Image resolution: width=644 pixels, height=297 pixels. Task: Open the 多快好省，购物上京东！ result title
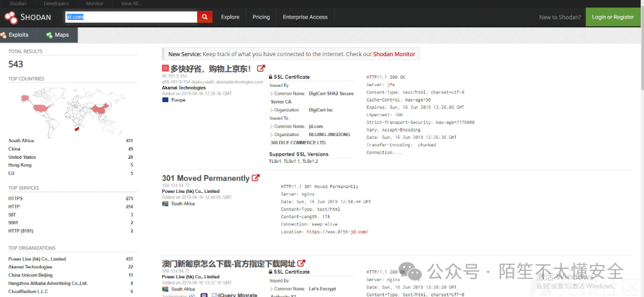coord(210,69)
